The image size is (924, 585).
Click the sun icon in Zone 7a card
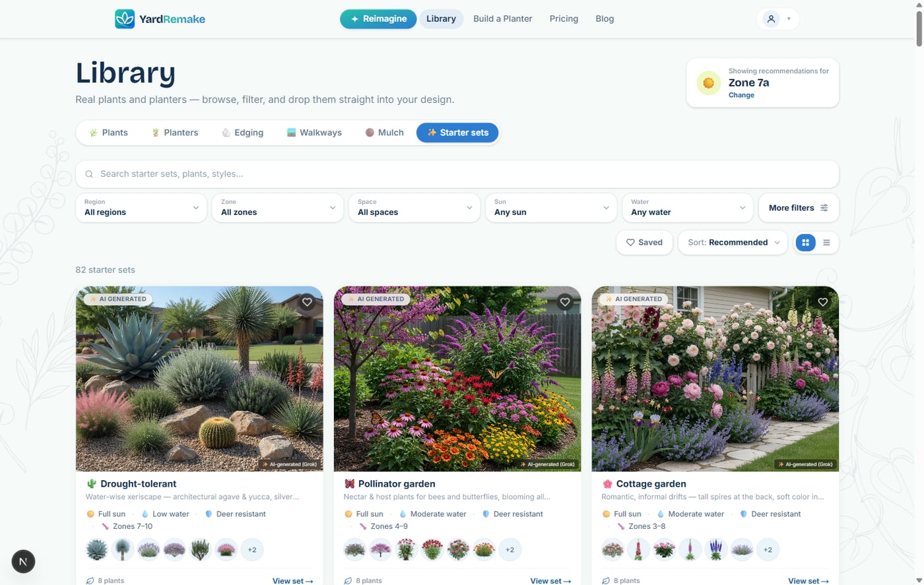[709, 83]
